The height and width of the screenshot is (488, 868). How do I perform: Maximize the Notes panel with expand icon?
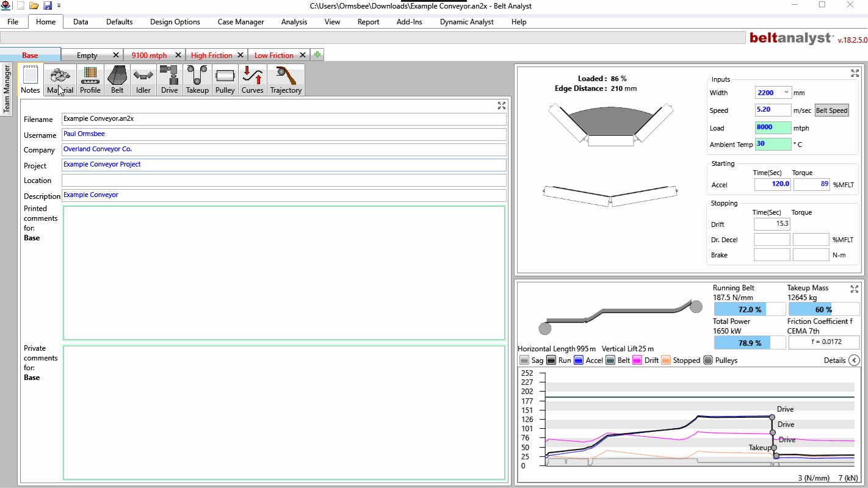502,106
